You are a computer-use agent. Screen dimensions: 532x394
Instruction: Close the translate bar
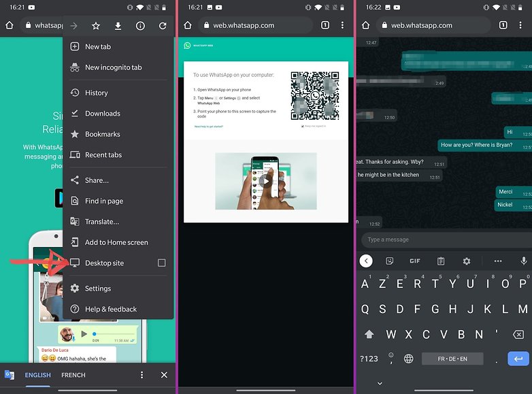[x=164, y=375]
